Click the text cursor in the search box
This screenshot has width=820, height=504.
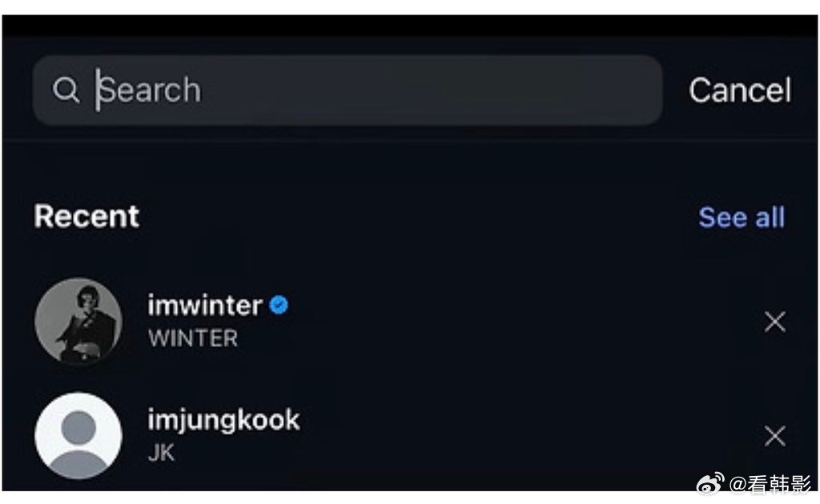pos(98,90)
